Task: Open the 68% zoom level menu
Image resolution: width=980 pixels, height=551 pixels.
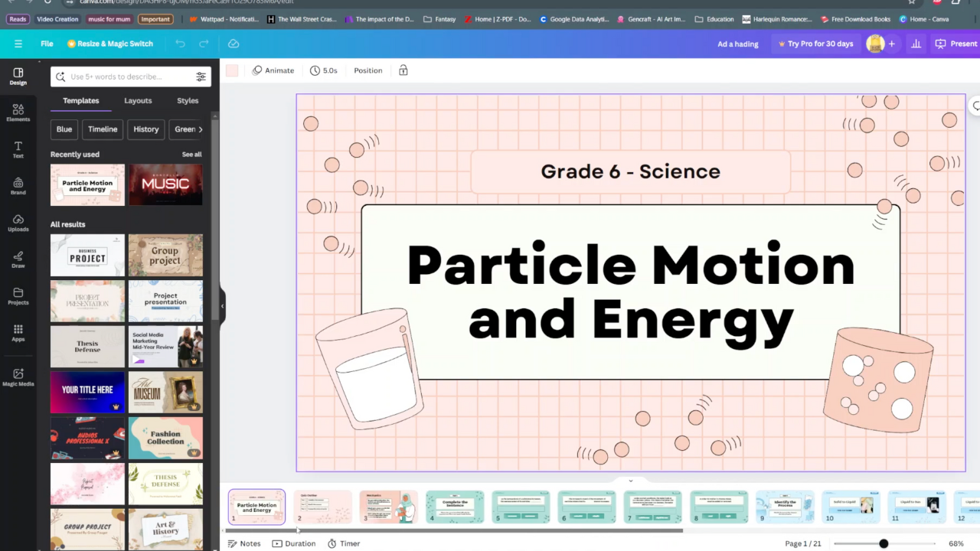Action: [956, 543]
